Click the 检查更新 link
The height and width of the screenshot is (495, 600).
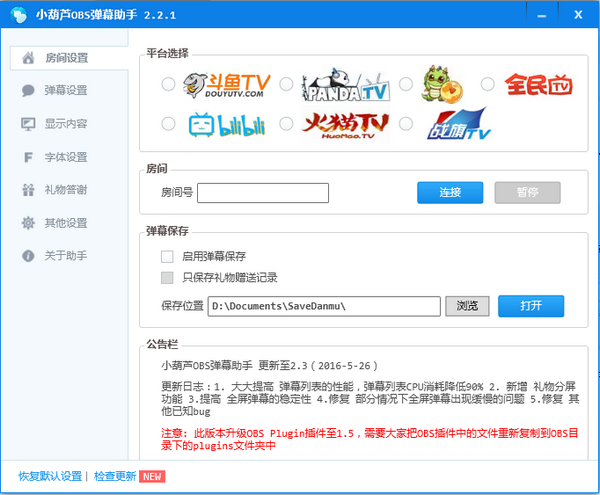coord(115,476)
